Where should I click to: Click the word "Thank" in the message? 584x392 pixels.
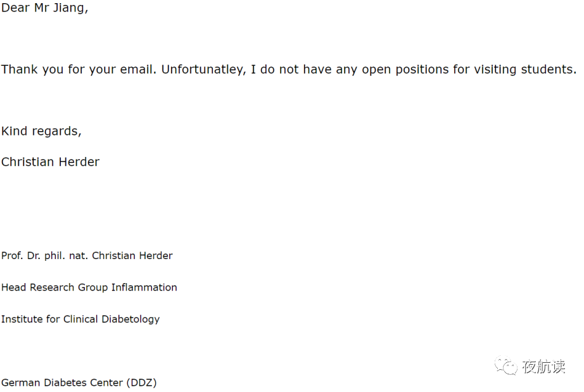click(20, 70)
